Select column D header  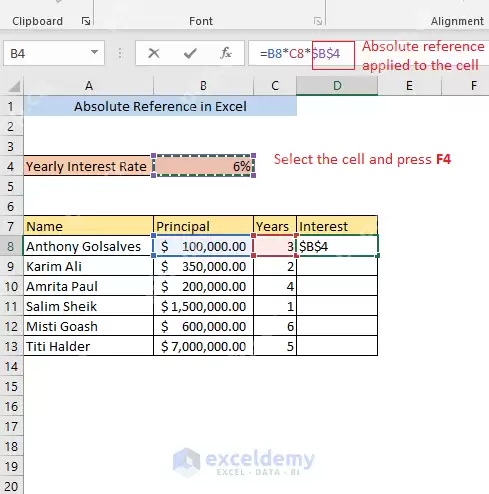[x=337, y=86]
